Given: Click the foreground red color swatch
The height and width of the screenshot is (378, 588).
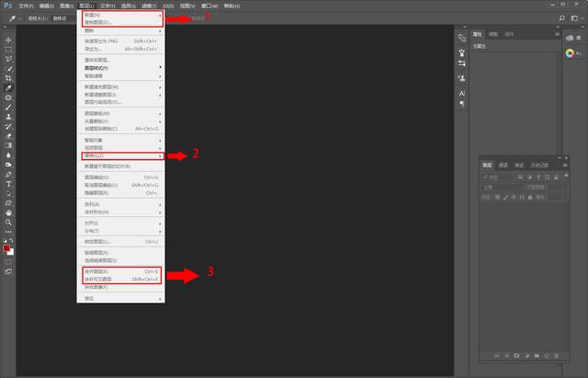Looking at the screenshot, I should [x=6, y=248].
